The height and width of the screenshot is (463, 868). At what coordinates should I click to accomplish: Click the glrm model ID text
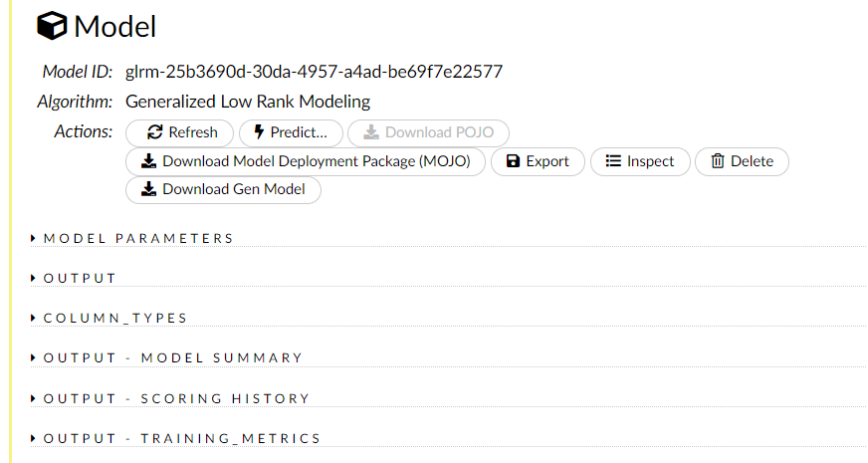click(x=314, y=72)
